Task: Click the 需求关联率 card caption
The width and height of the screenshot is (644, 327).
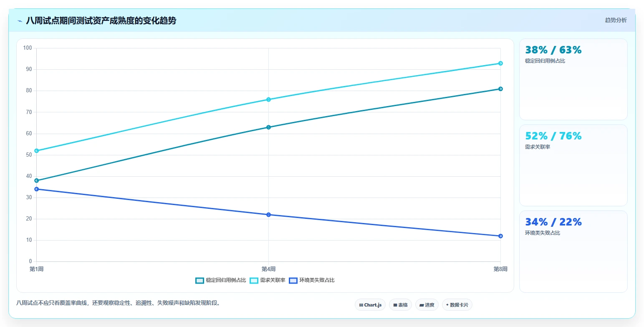Action: 538,147
